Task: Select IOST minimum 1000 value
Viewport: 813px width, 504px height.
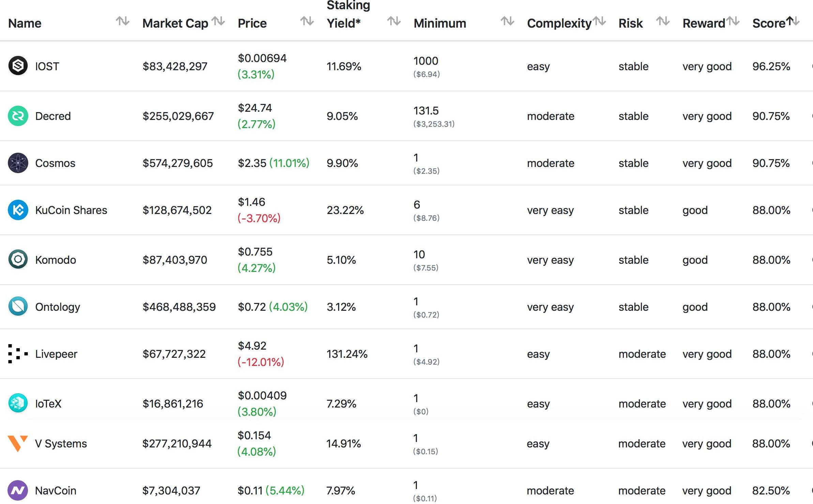Action: 426,61
